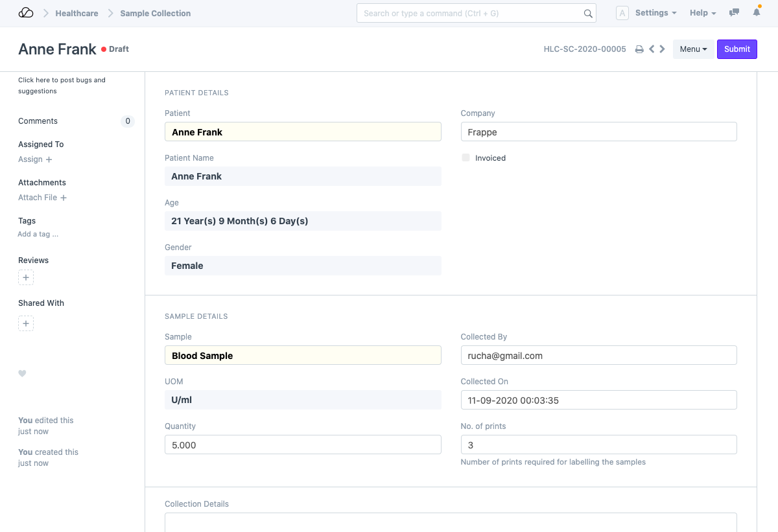
Task: Open the Menu dropdown
Action: pos(693,49)
